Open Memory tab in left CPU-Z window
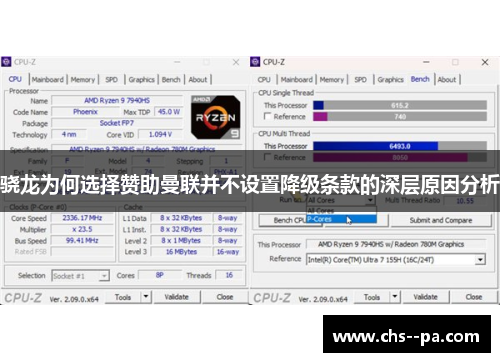The width and height of the screenshot is (500, 362). (x=83, y=80)
